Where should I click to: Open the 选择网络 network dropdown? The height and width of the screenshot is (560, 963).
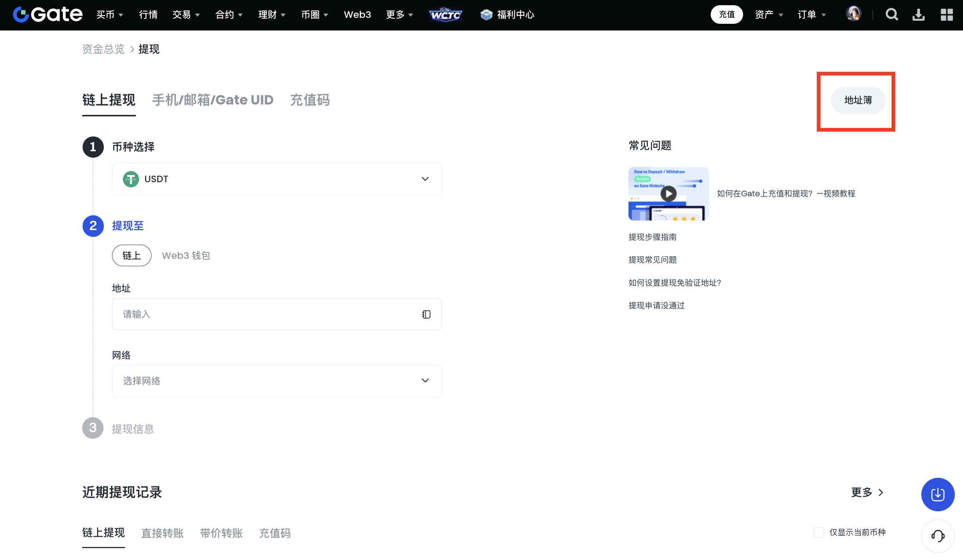point(276,381)
